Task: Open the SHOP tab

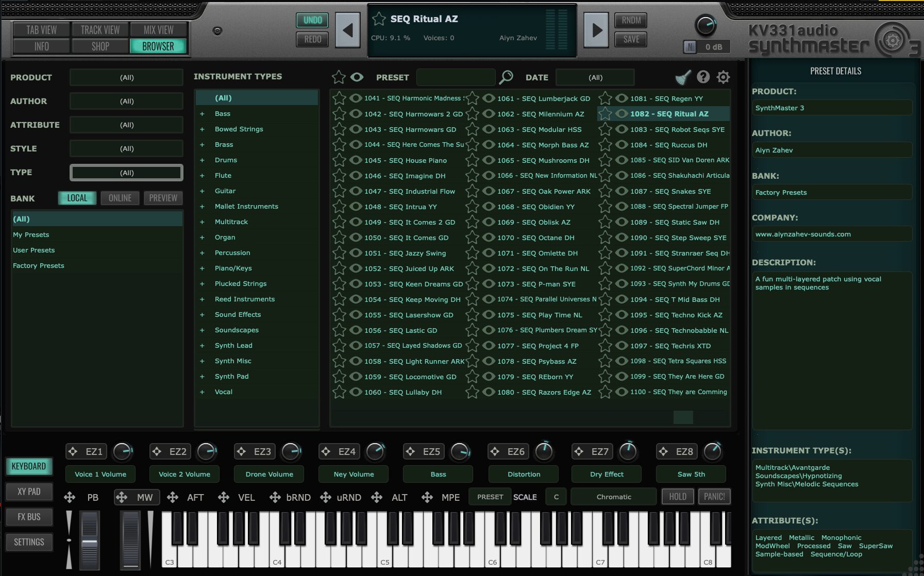Action: pos(100,46)
